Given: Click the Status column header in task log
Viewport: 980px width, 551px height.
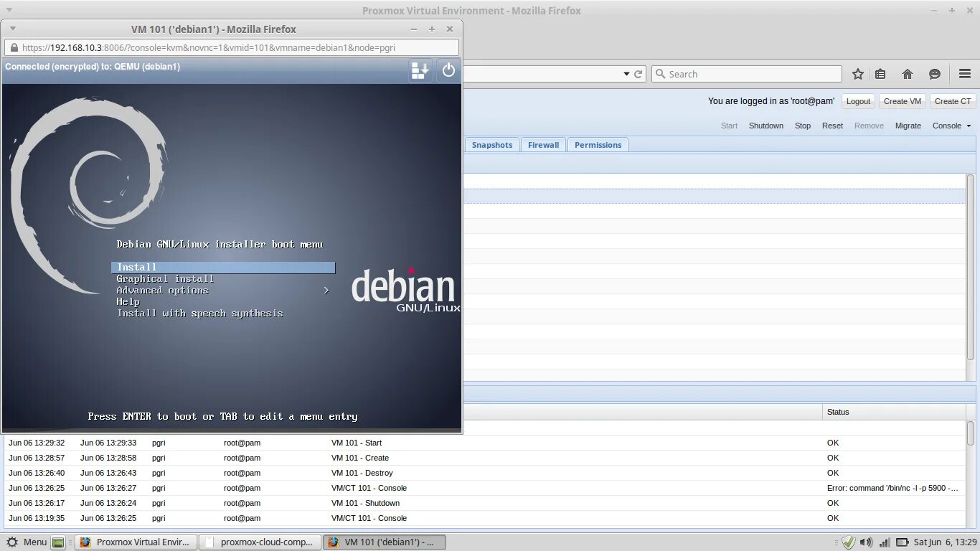Looking at the screenshot, I should (x=894, y=412).
